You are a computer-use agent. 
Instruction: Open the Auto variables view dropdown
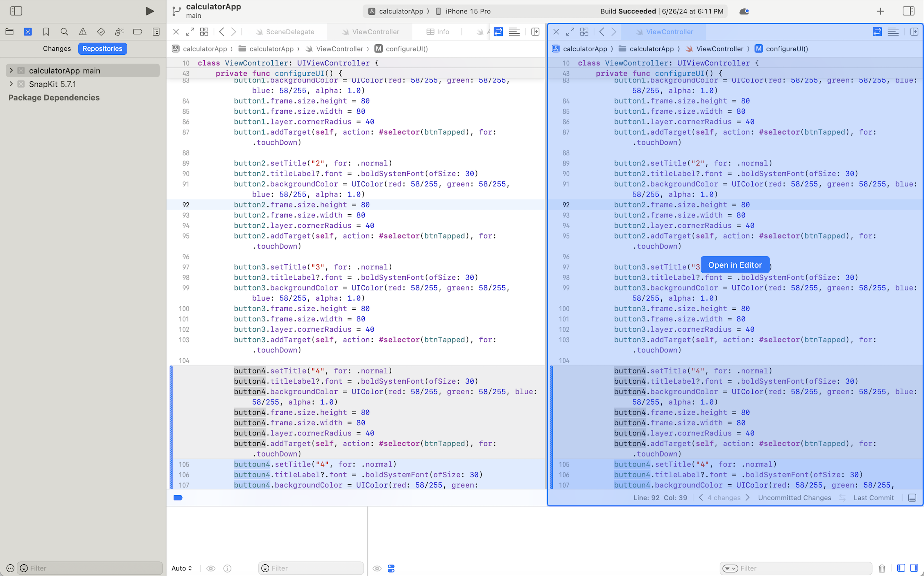click(181, 568)
